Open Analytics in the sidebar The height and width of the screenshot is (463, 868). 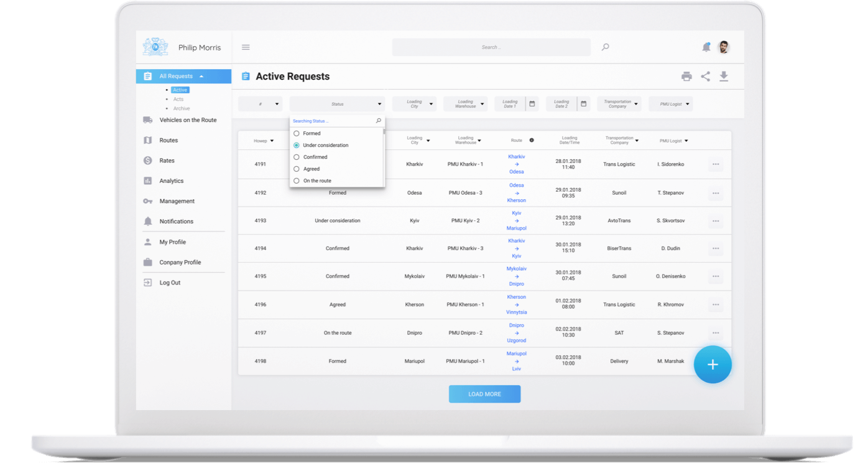click(171, 181)
